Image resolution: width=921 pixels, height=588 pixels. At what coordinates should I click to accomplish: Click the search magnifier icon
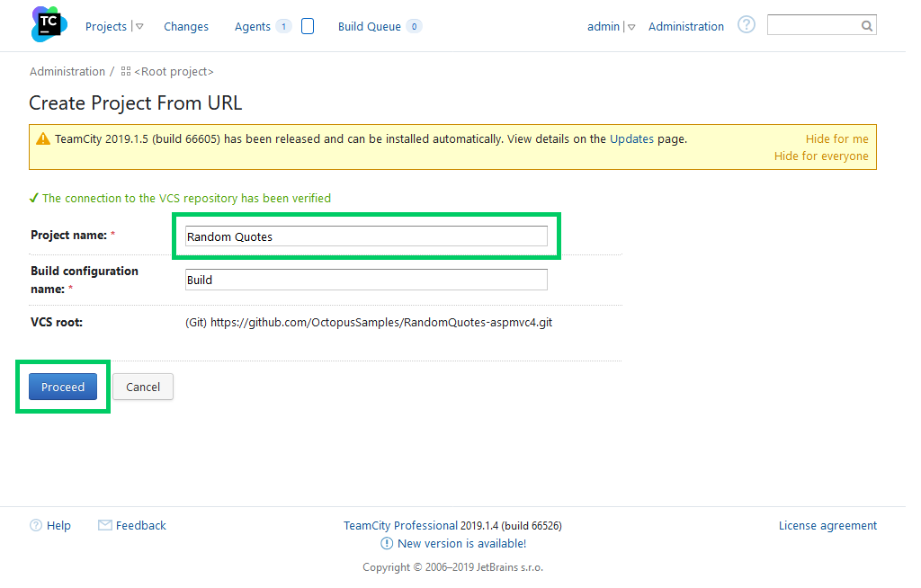click(866, 26)
